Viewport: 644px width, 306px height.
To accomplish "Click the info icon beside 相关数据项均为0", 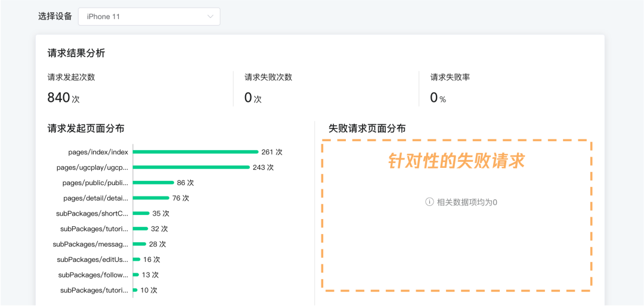I will tap(429, 202).
